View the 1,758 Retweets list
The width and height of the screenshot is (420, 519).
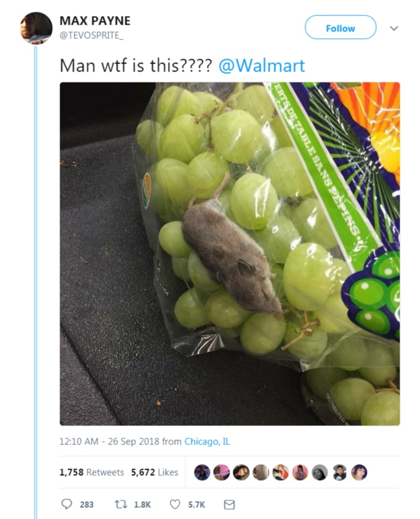tap(92, 472)
